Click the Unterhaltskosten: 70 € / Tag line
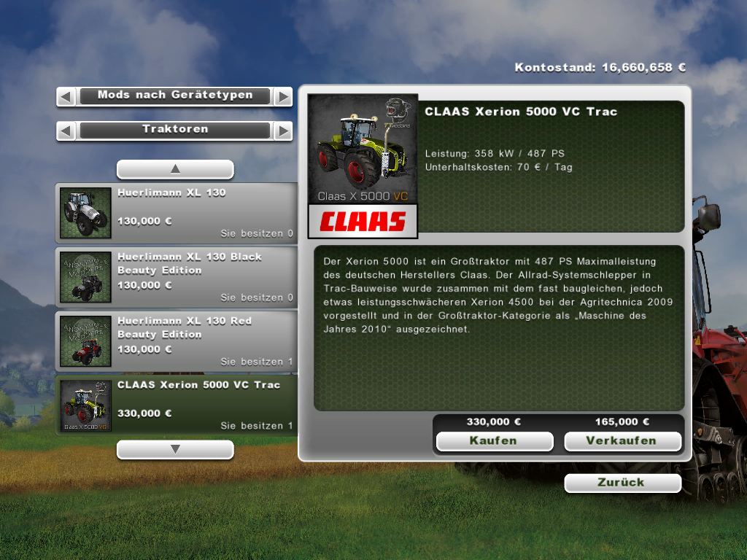This screenshot has width=747, height=560. (x=499, y=167)
